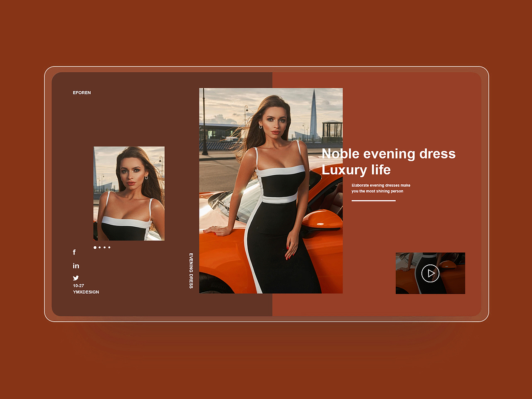Click the YMXDESIGN credit text

pyautogui.click(x=86, y=292)
